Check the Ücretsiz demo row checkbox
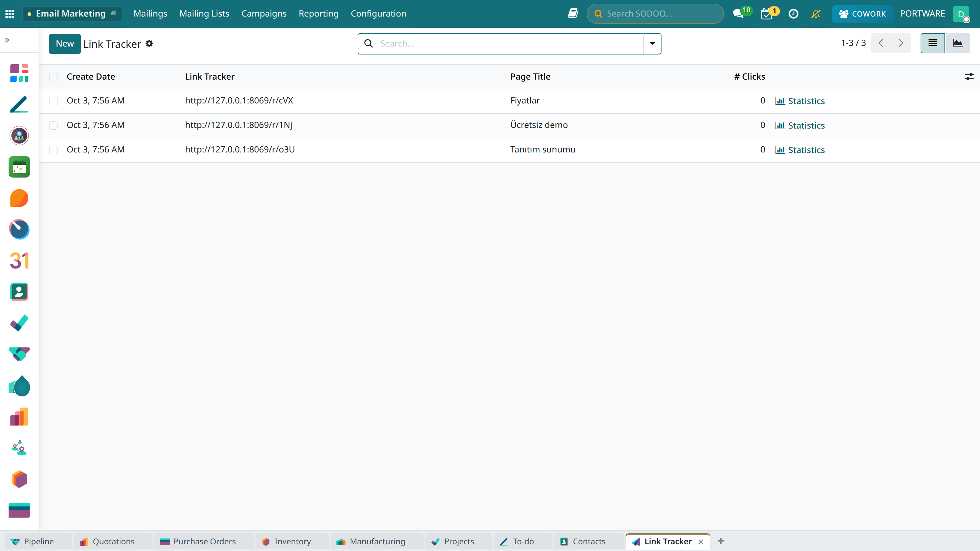The width and height of the screenshot is (980, 551). [53, 125]
